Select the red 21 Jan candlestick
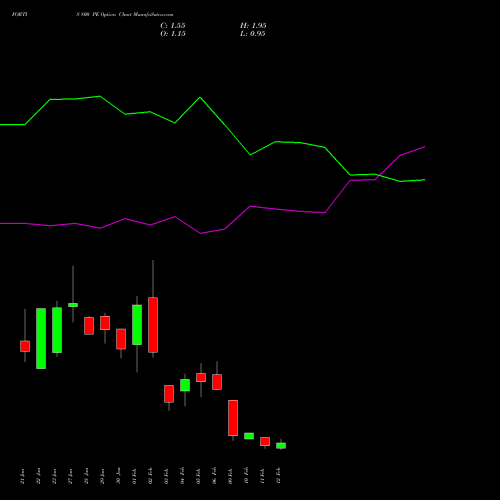The image size is (500, 500). [x=25, y=346]
